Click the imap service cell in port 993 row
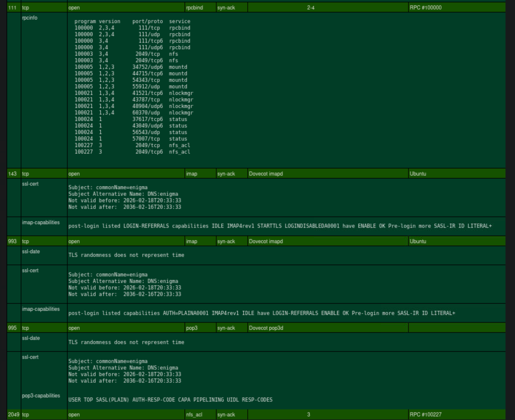515x420 pixels. click(201, 241)
